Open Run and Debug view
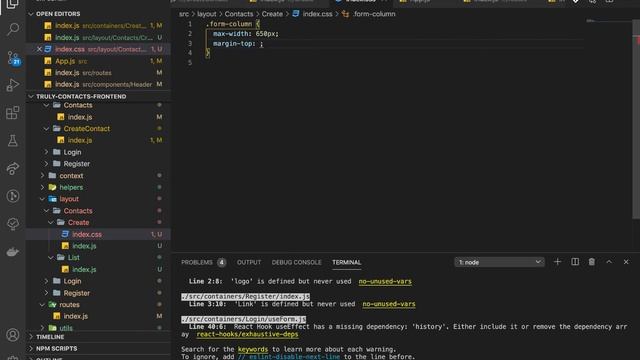 click(13, 85)
